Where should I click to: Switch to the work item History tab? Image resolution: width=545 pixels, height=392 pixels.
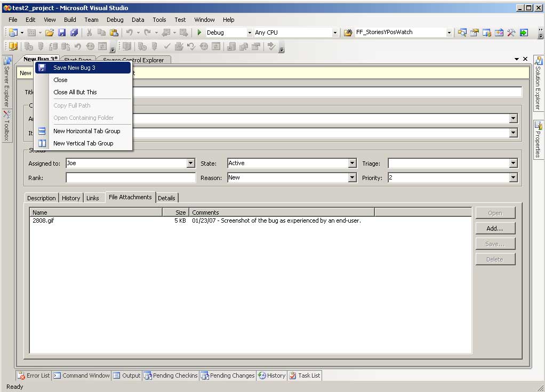[71, 198]
